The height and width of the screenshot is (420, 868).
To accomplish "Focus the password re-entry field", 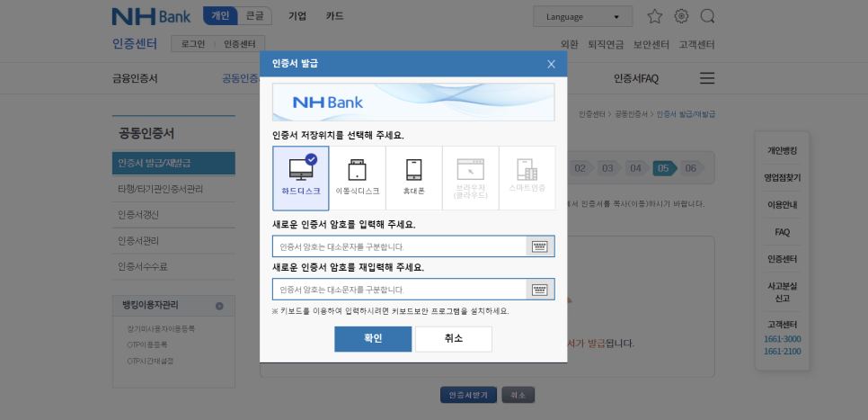I will pos(399,290).
